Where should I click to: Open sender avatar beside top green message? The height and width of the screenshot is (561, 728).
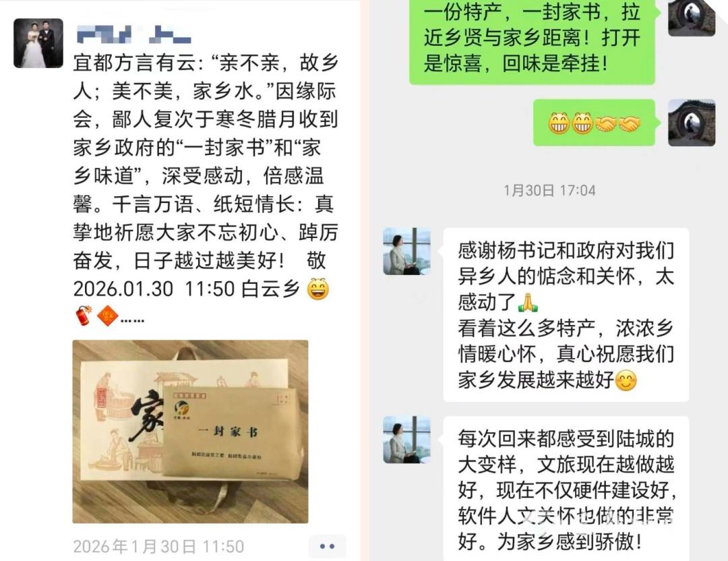coord(692,18)
